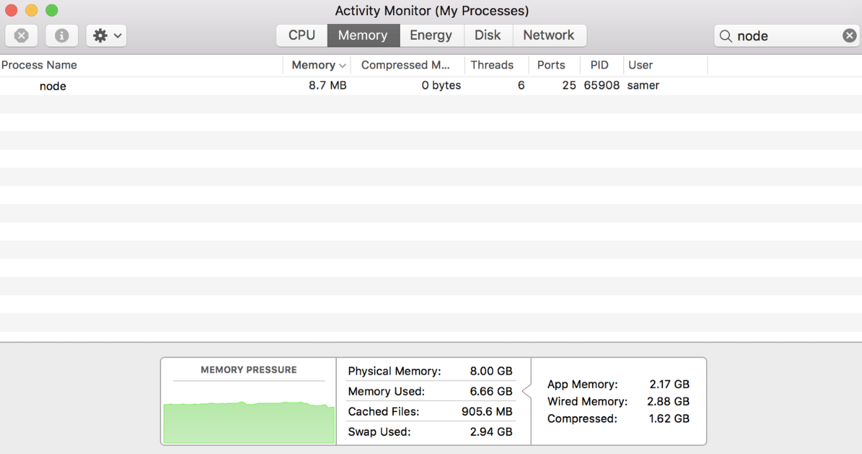Click Swap Used 2.94 GB value
862x454 pixels.
pos(491,432)
